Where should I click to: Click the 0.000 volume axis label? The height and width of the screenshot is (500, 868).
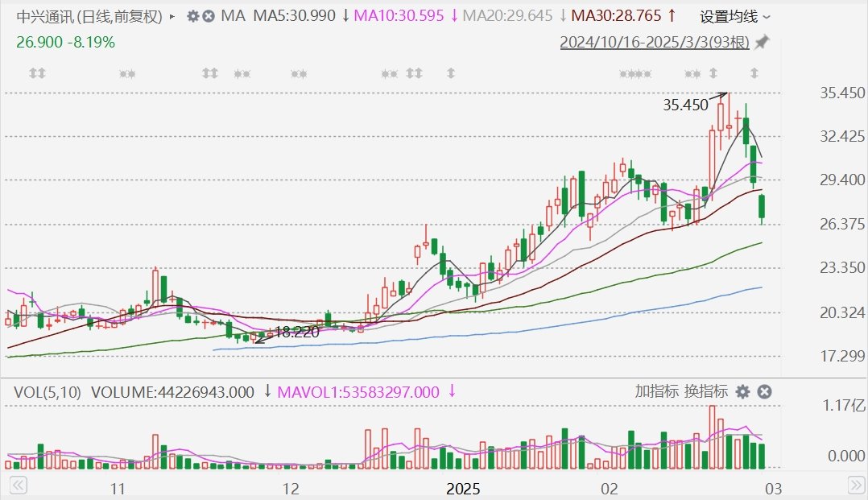tap(846, 456)
